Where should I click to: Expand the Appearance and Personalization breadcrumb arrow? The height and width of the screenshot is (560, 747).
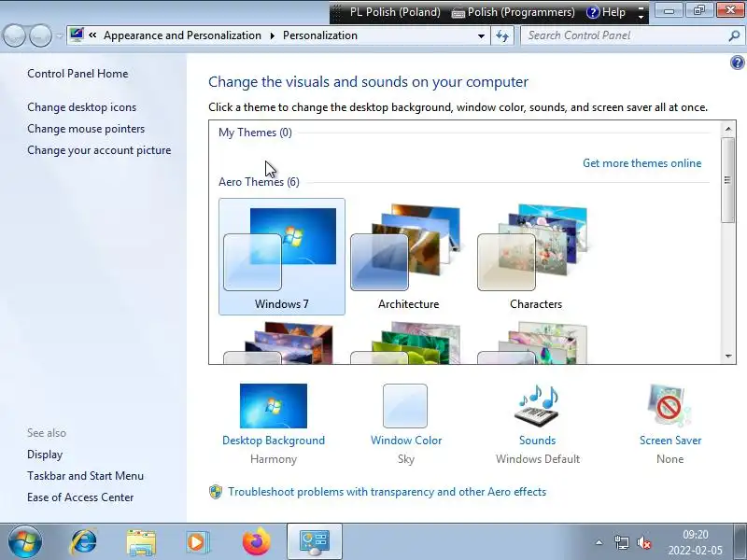tap(273, 35)
